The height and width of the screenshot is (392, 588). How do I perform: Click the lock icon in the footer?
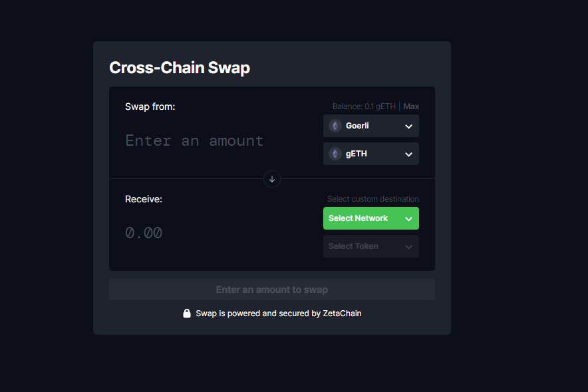[x=187, y=313]
